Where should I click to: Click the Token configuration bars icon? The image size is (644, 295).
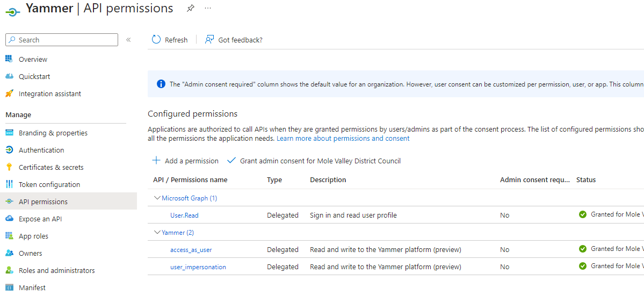coord(9,184)
